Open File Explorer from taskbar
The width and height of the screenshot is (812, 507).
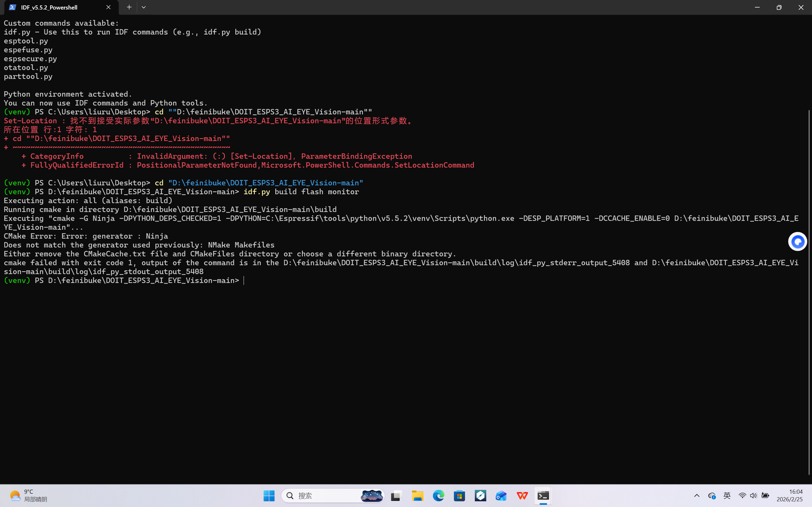click(417, 496)
